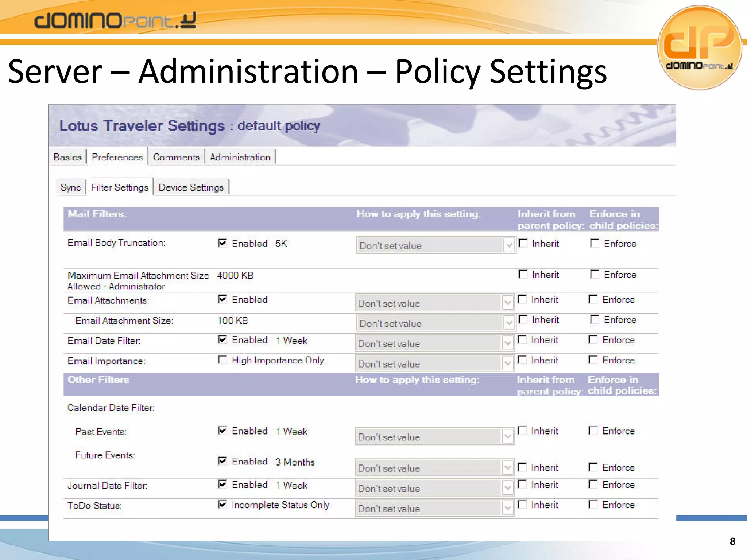Image resolution: width=747 pixels, height=560 pixels.
Task: Open apply-setting dropdown for Email Importance
Action: [x=434, y=363]
